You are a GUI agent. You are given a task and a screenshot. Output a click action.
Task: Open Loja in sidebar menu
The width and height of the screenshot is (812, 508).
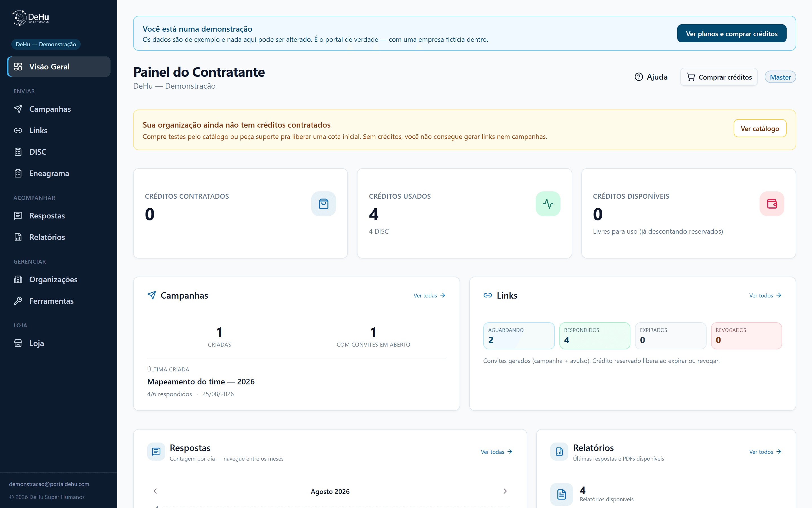pos(59,343)
